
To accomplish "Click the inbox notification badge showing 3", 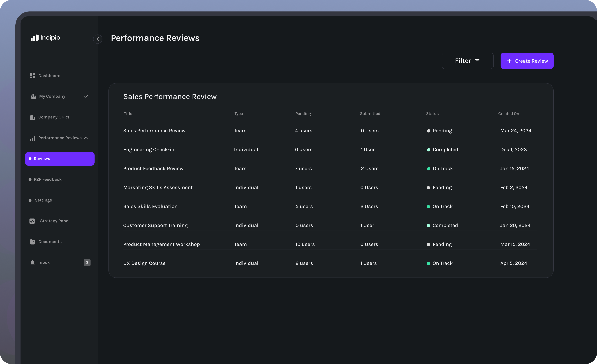I will pyautogui.click(x=87, y=262).
